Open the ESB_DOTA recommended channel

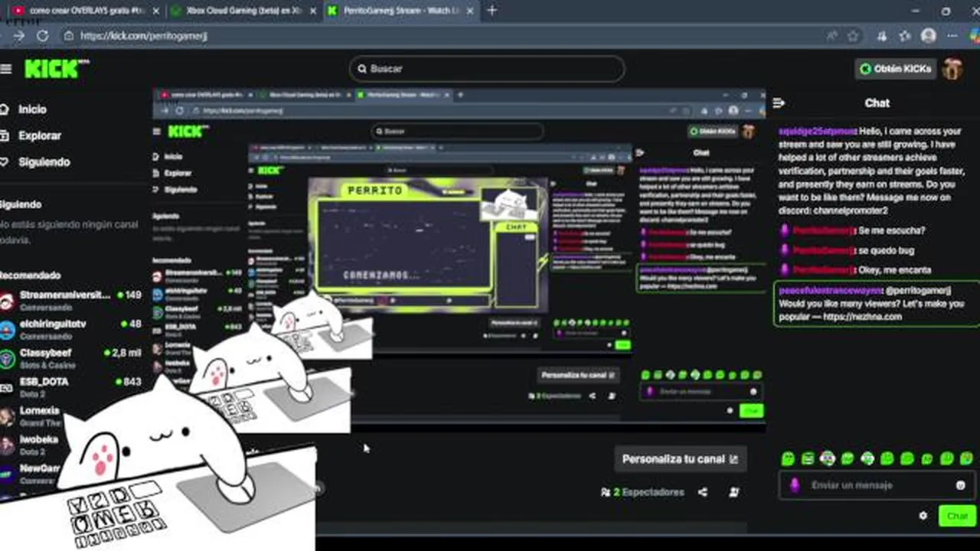tap(71, 386)
